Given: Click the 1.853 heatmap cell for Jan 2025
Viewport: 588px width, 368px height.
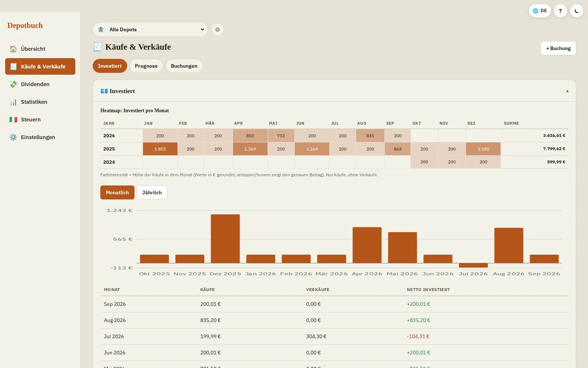Looking at the screenshot, I should pos(160,149).
